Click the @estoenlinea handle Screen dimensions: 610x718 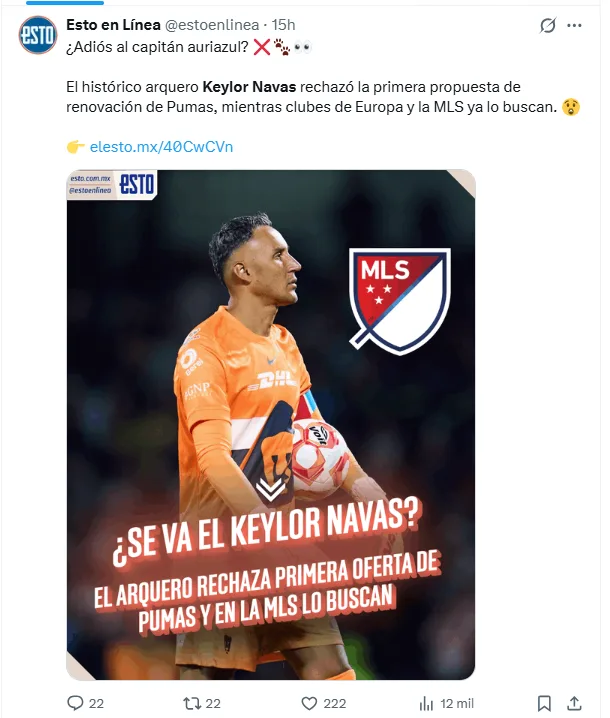[x=212, y=25]
